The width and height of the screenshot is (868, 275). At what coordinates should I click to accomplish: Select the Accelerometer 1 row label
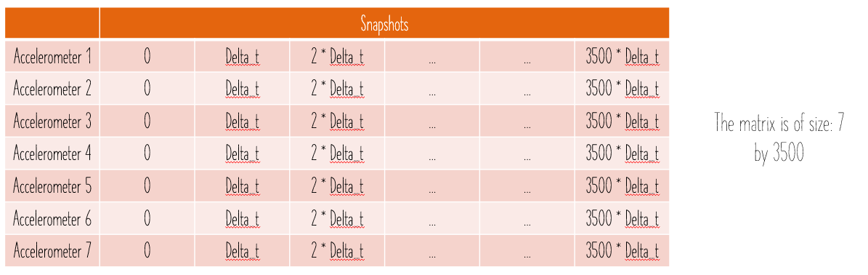[x=52, y=56]
